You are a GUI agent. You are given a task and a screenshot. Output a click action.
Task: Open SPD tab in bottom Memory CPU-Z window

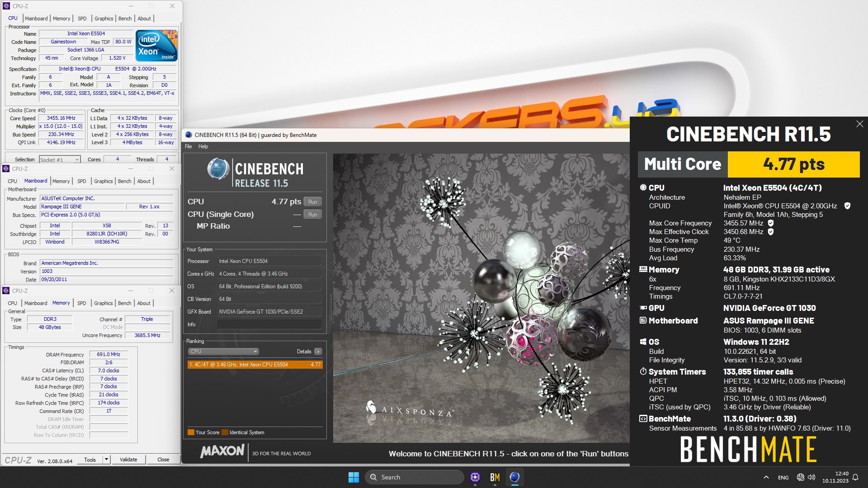(81, 303)
